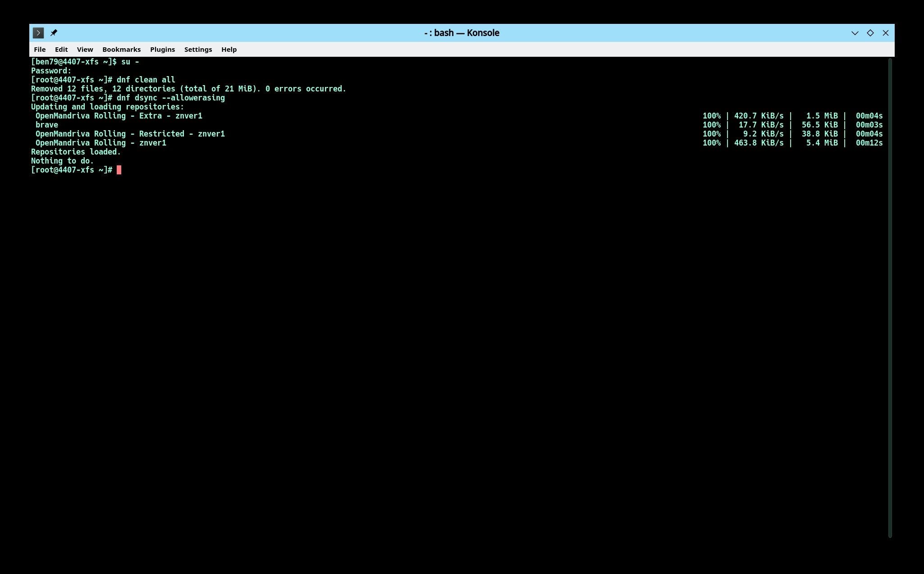
Task: Minimize the Konsole window
Action: tap(855, 33)
